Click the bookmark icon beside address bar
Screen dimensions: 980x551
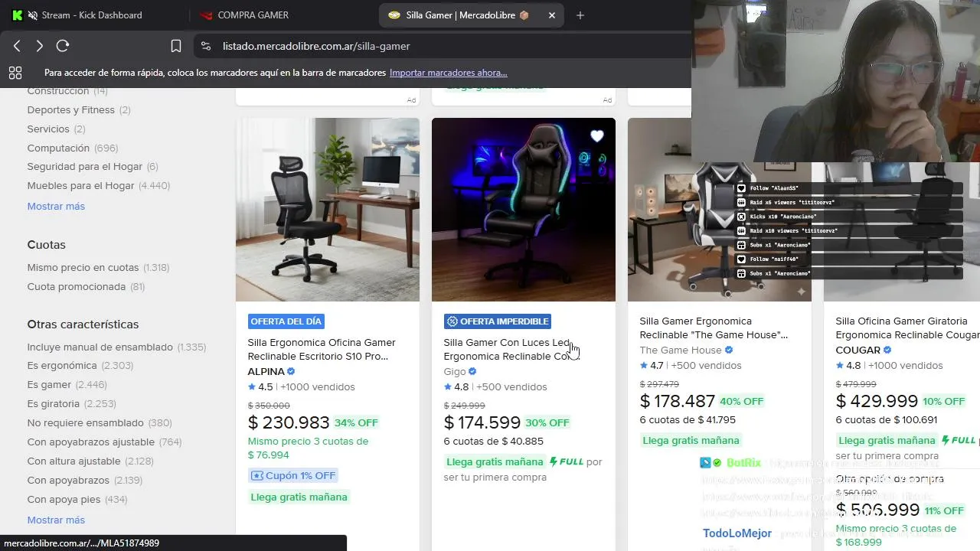175,46
